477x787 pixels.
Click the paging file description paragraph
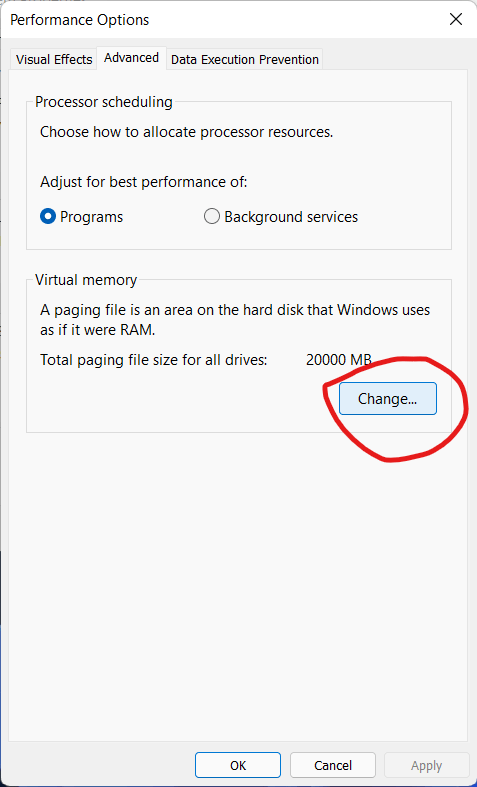(235, 320)
